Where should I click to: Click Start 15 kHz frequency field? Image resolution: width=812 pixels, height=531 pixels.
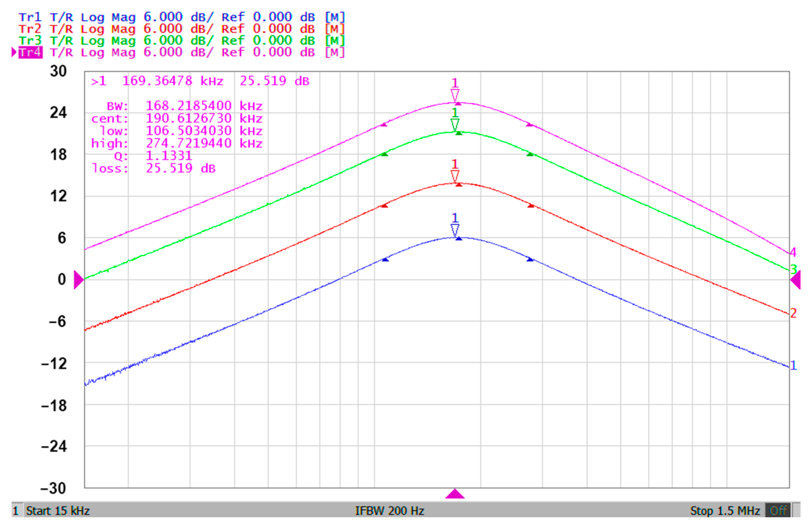(x=58, y=511)
